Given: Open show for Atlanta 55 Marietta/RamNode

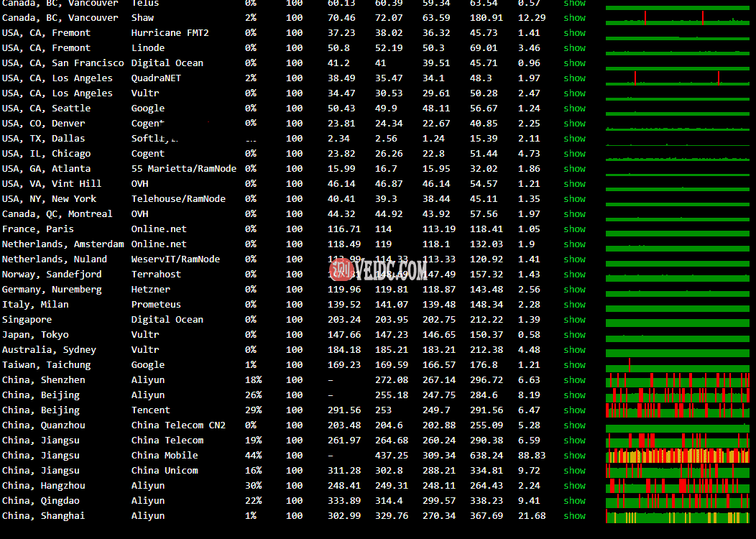Looking at the screenshot, I should tap(574, 169).
